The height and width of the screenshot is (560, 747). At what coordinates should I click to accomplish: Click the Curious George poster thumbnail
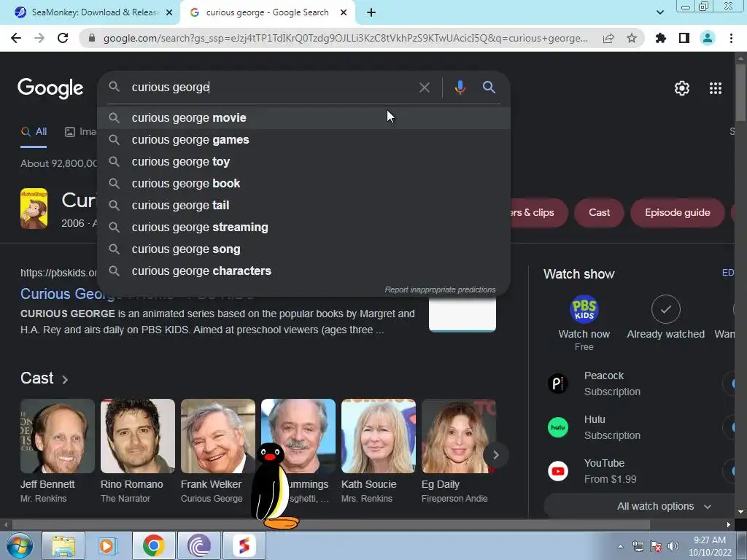pyautogui.click(x=34, y=209)
